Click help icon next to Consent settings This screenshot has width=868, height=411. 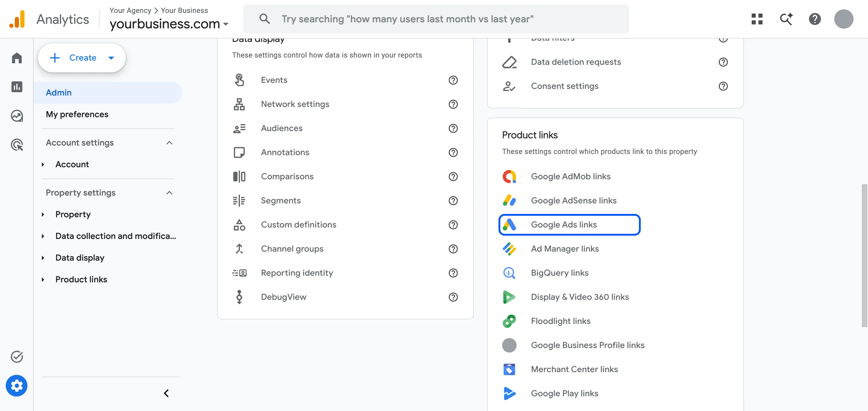pyautogui.click(x=723, y=86)
